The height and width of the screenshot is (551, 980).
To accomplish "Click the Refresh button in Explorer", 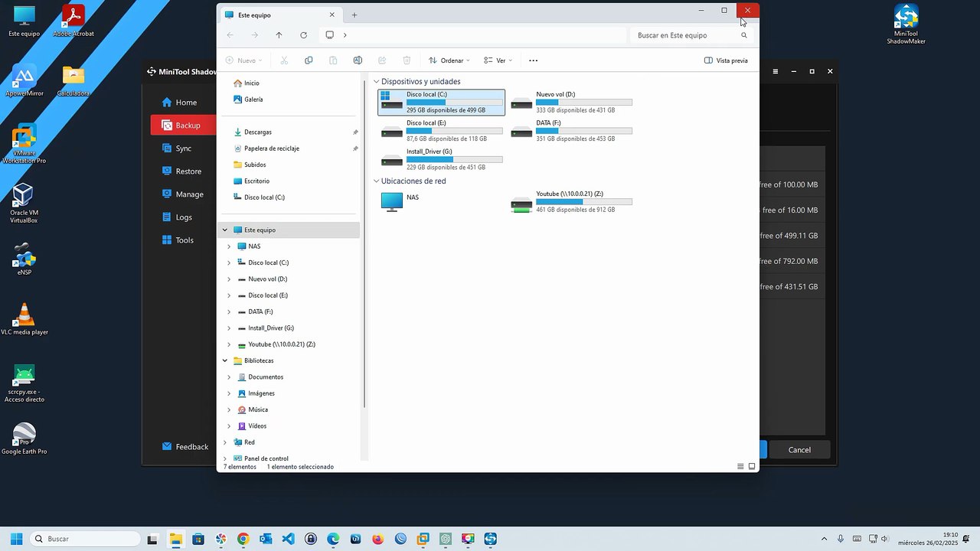I will pyautogui.click(x=304, y=35).
